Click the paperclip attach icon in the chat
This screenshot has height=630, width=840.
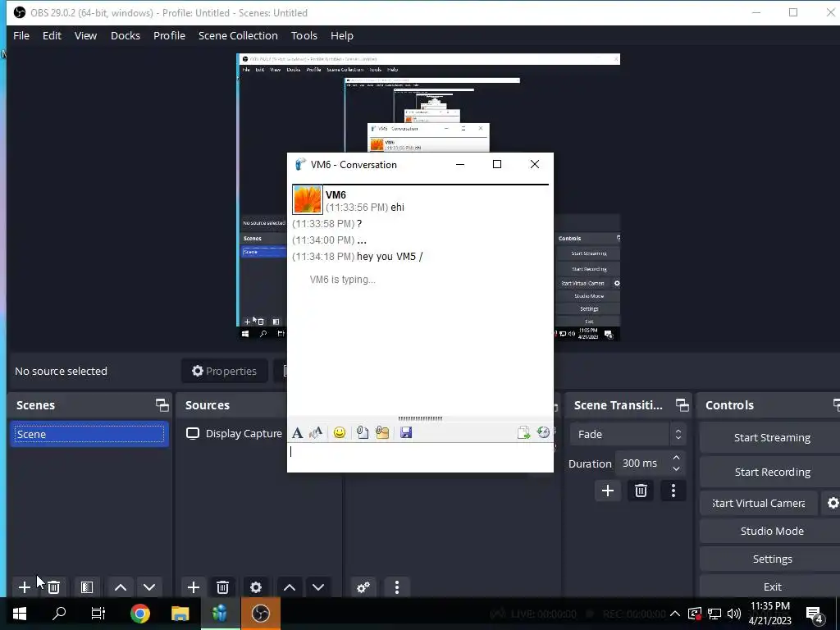pyautogui.click(x=363, y=432)
